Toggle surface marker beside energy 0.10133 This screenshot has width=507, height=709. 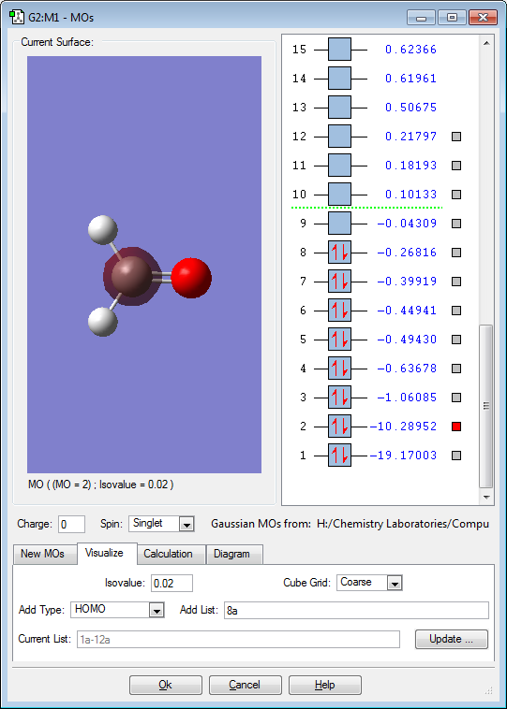tap(456, 194)
